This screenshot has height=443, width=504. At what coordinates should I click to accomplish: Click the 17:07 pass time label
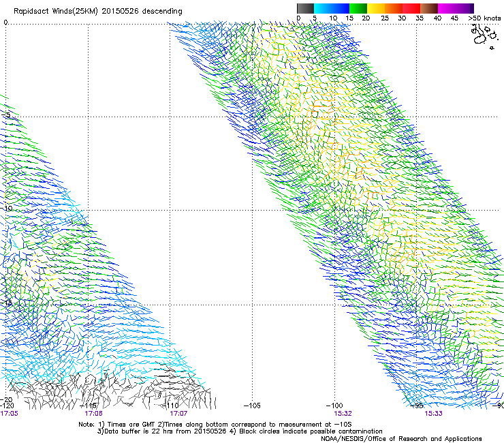pos(178,414)
